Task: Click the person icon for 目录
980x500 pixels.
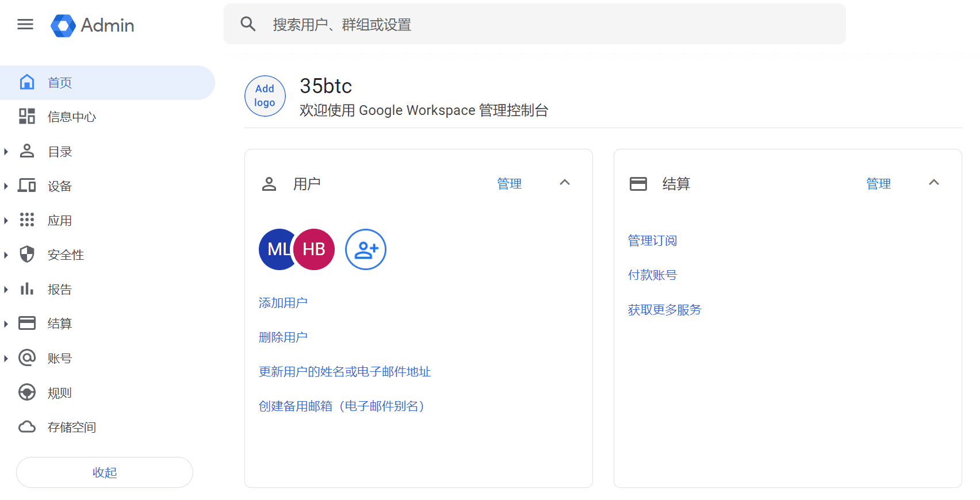Action: (27, 151)
